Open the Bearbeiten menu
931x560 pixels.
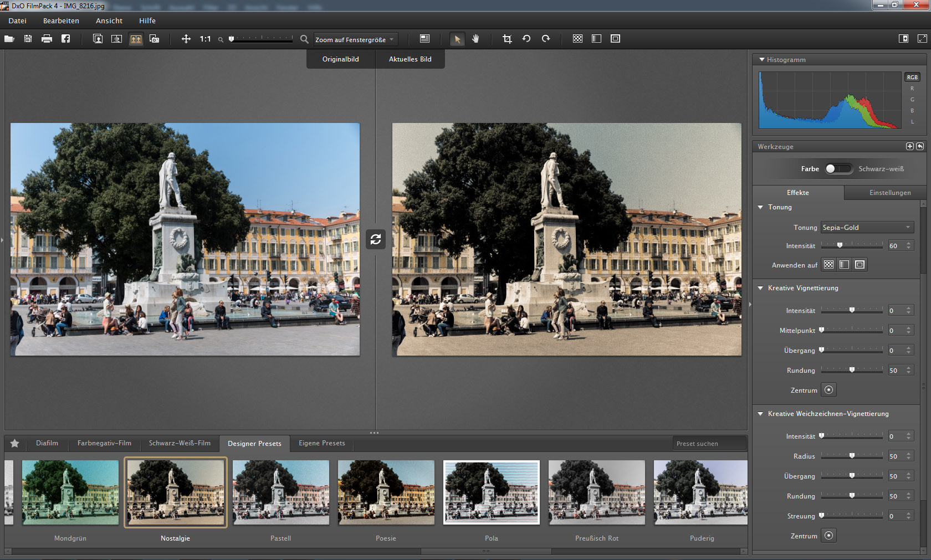coord(61,20)
